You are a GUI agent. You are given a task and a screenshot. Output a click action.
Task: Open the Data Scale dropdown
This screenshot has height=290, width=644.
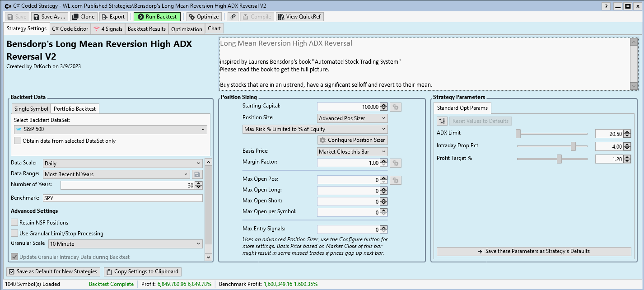point(122,164)
